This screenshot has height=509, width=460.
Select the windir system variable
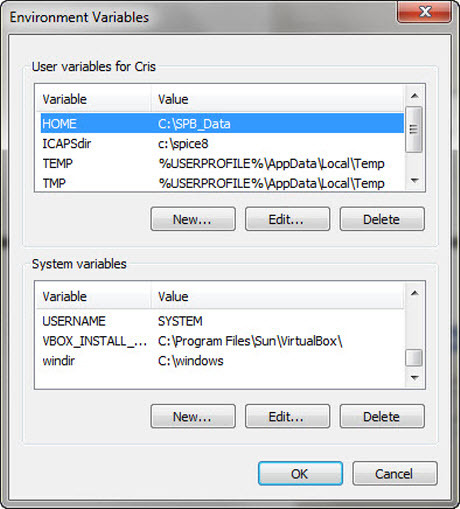[x=222, y=361]
